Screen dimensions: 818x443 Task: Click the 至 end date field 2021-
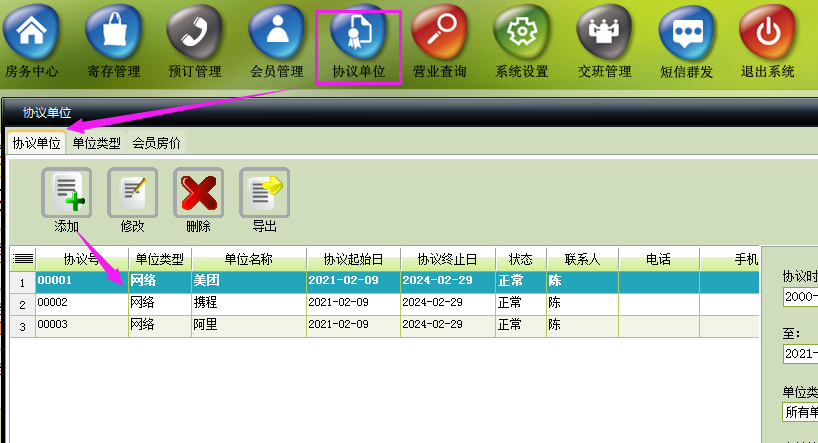pos(800,354)
